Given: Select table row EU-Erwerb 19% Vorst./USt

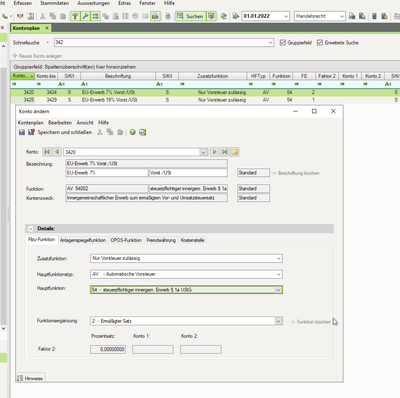Looking at the screenshot, I should pos(205,100).
